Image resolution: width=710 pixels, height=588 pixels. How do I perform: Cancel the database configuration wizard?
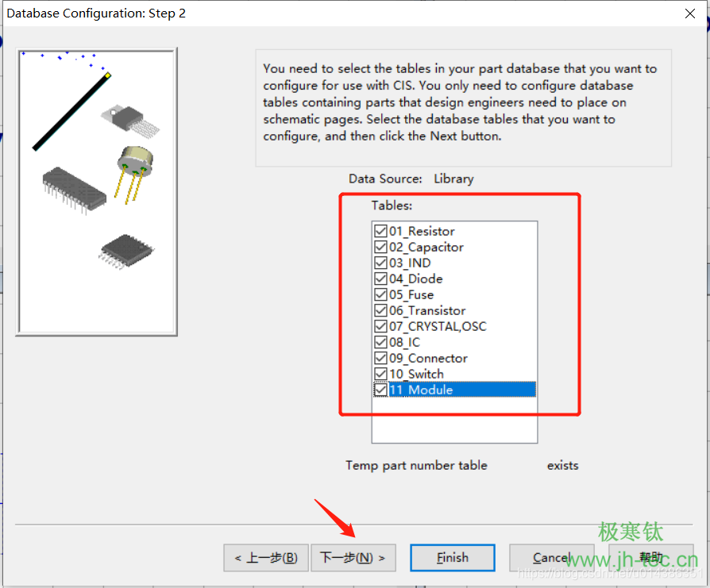coord(551,558)
